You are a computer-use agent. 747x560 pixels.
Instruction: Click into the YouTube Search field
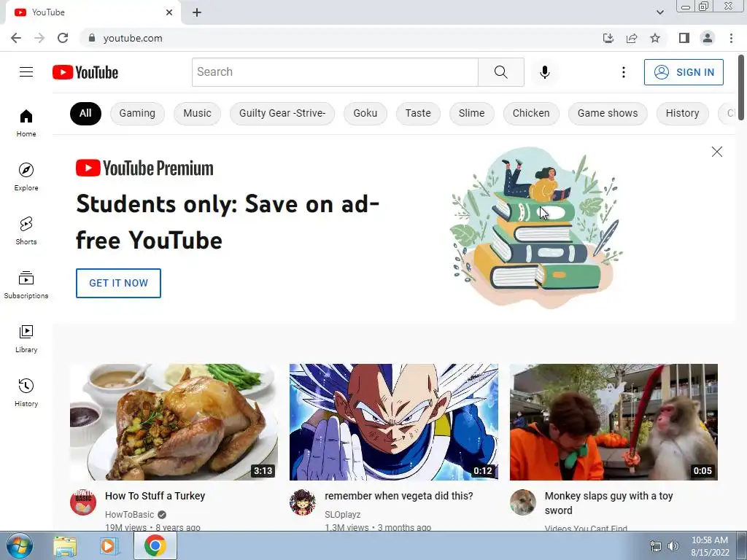[x=335, y=72]
